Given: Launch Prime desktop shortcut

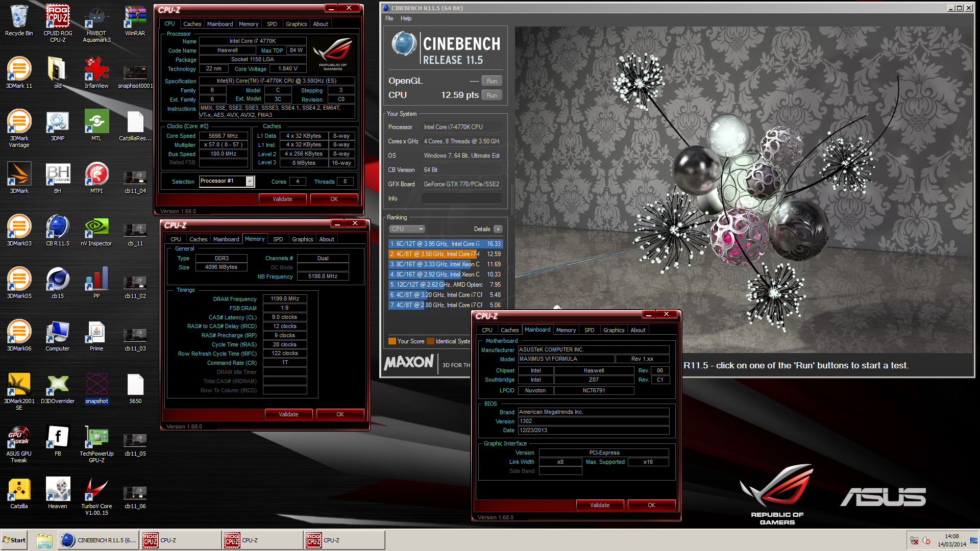Looking at the screenshot, I should click(x=96, y=336).
